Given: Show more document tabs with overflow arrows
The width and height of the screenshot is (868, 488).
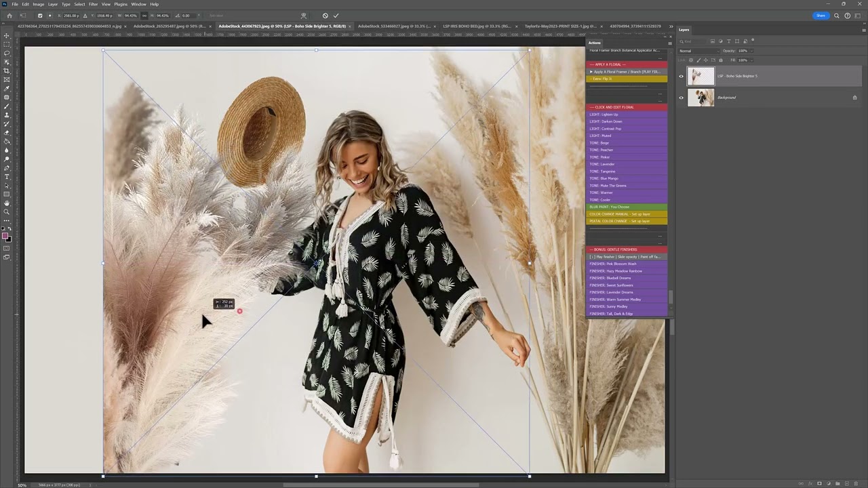Looking at the screenshot, I should [671, 26].
